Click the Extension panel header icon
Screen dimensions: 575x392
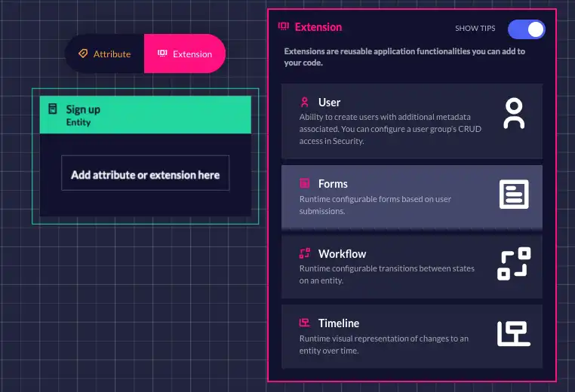click(x=283, y=26)
